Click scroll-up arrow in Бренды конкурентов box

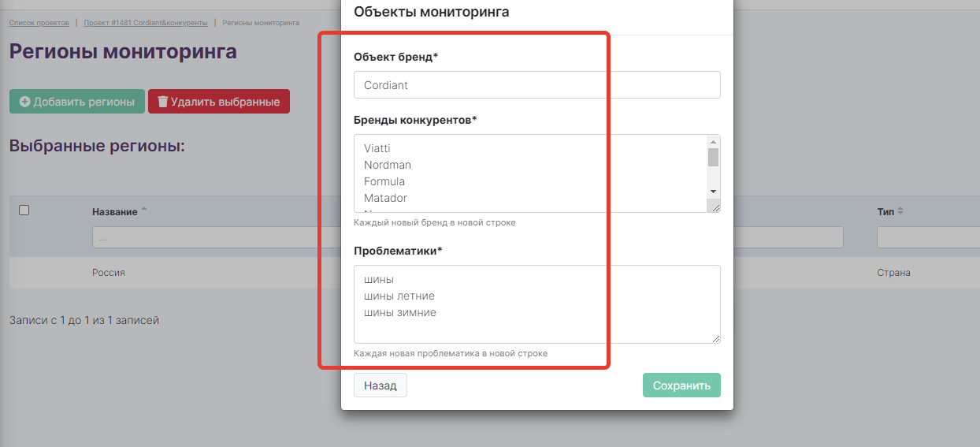point(713,141)
